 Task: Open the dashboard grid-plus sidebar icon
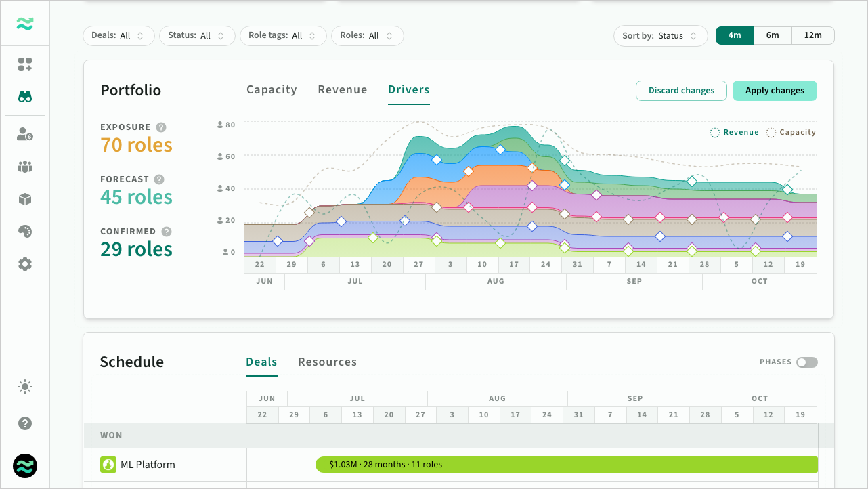[25, 64]
